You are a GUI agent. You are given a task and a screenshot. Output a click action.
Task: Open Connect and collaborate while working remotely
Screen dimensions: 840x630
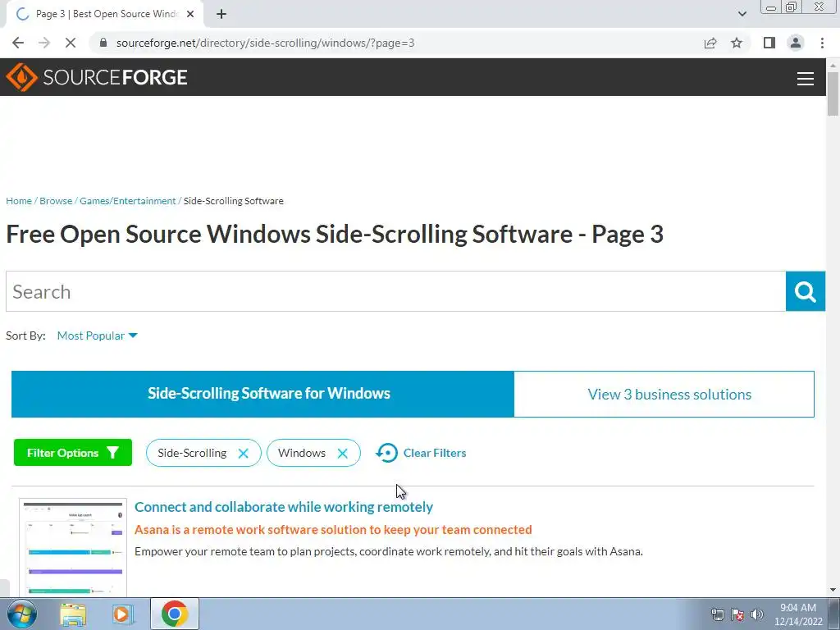[283, 507]
